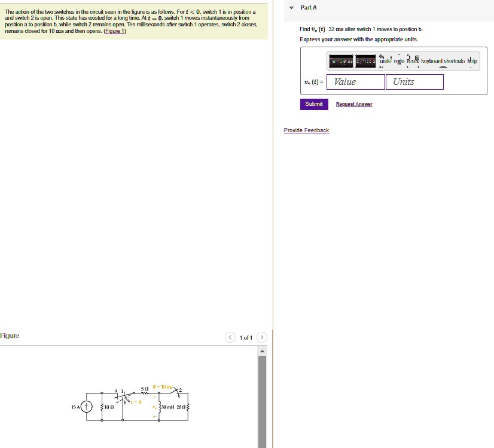Expand the figure navigation forward chevron

pos(262,337)
